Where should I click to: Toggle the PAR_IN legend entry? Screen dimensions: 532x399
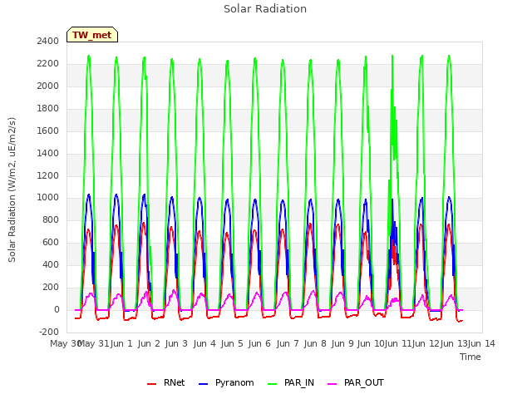(291, 382)
